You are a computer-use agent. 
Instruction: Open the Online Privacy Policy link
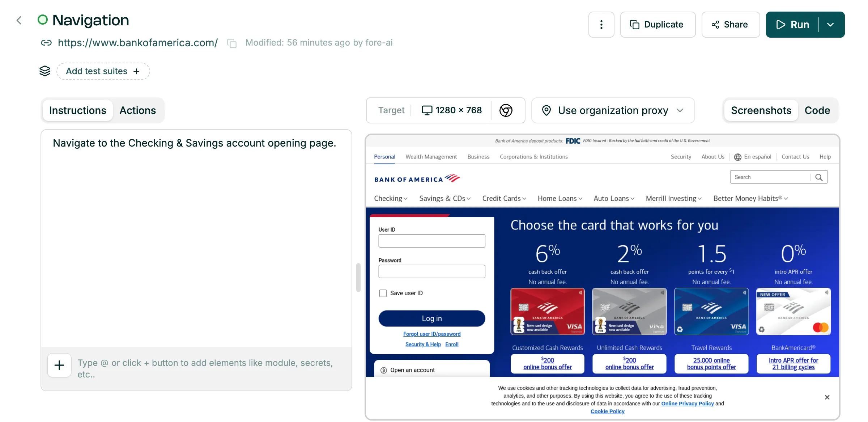click(688, 404)
